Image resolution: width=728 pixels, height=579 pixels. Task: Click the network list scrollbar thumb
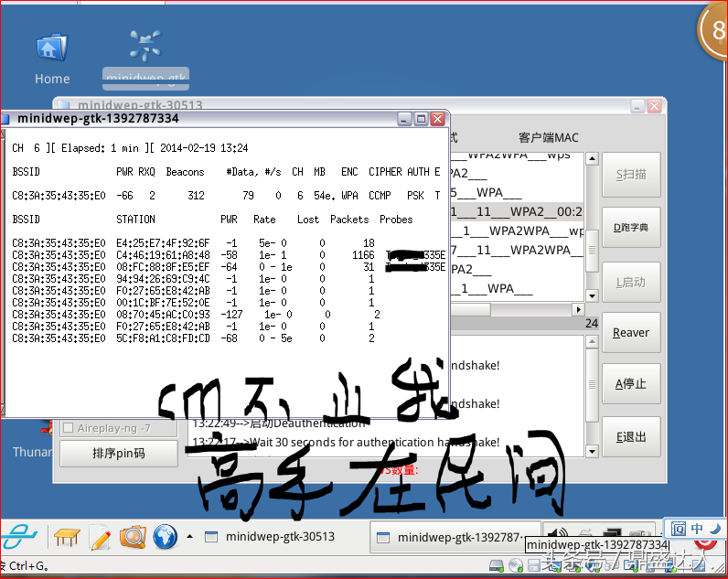pos(592,250)
